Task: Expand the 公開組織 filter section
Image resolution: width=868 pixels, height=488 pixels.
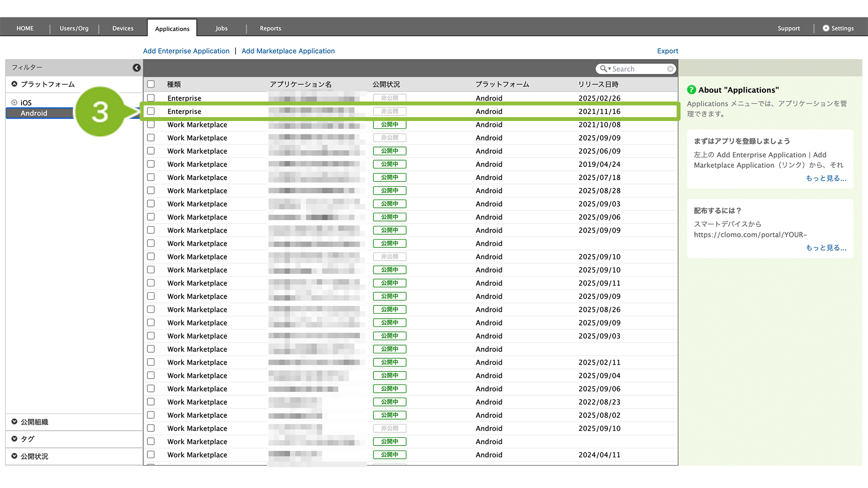Action: point(15,422)
